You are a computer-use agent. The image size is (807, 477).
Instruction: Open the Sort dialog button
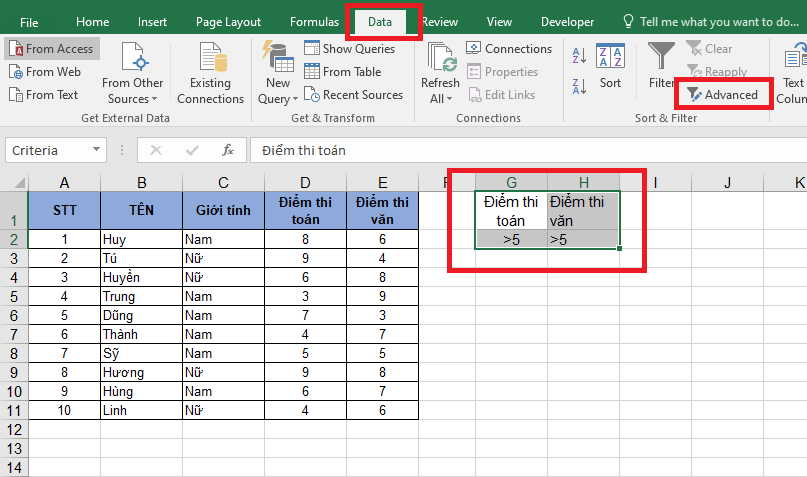coord(610,68)
